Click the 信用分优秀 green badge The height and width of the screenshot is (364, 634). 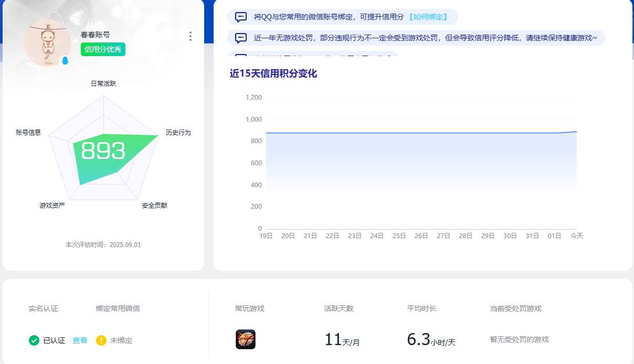(x=103, y=49)
